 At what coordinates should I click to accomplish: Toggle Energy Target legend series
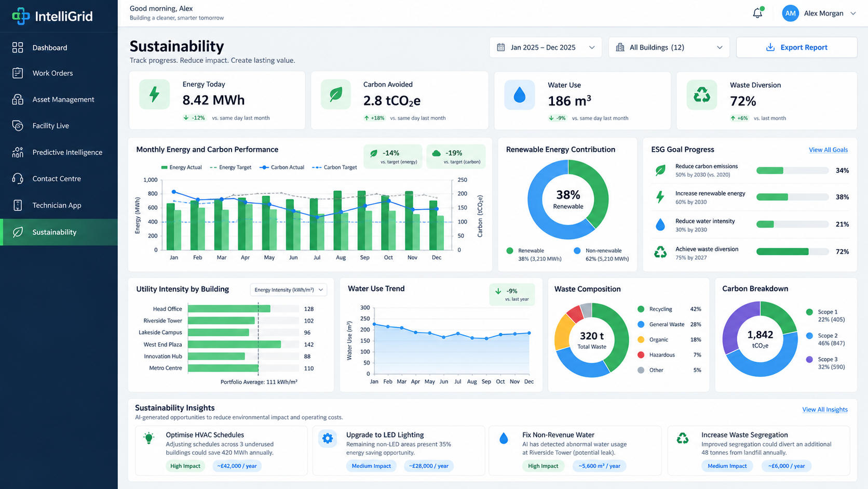[230, 167]
